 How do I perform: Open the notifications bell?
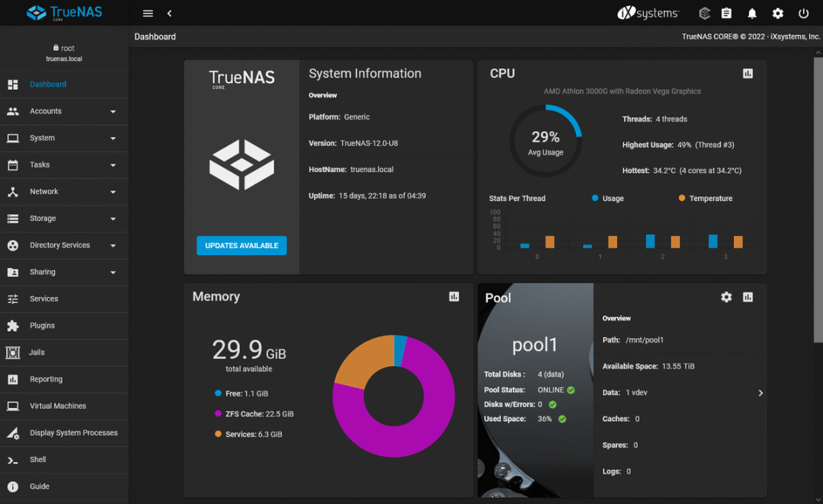click(752, 14)
